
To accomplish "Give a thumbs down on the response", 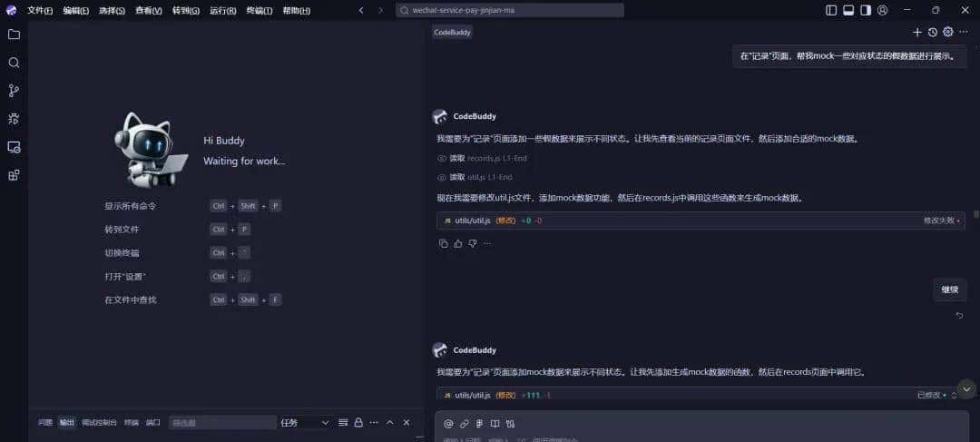I will pyautogui.click(x=473, y=244).
